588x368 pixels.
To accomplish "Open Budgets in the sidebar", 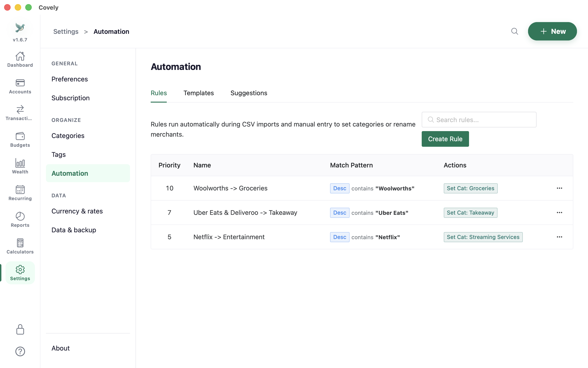I will click(20, 139).
